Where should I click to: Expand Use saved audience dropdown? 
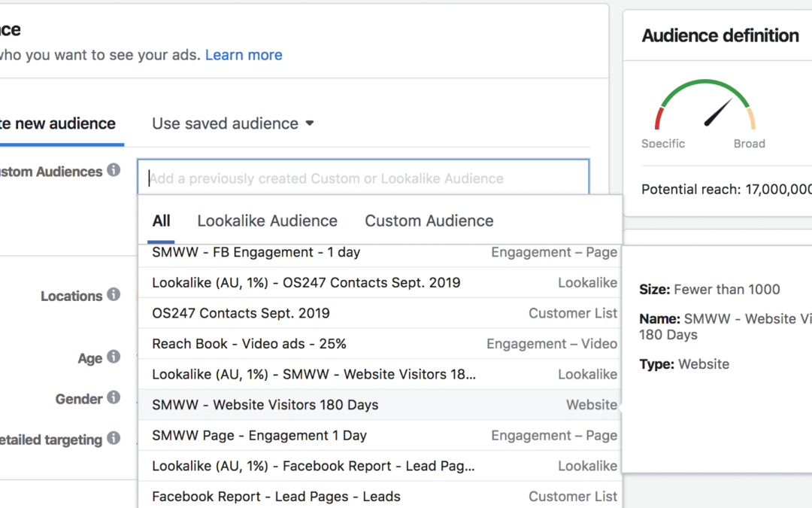point(232,124)
